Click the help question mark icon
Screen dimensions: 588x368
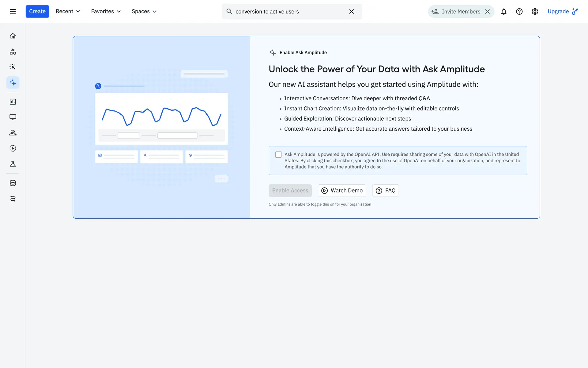519,12
